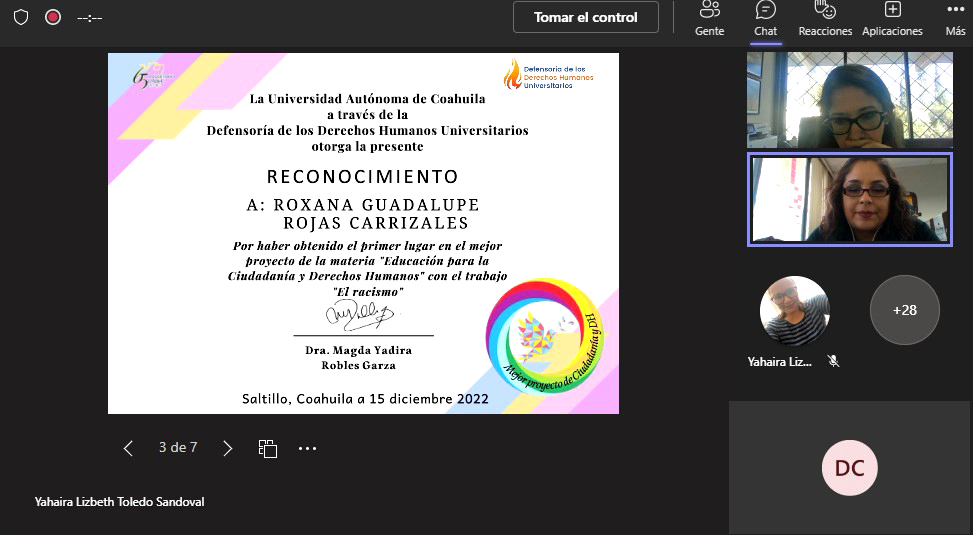Open the Gente participants panel

[x=710, y=19]
